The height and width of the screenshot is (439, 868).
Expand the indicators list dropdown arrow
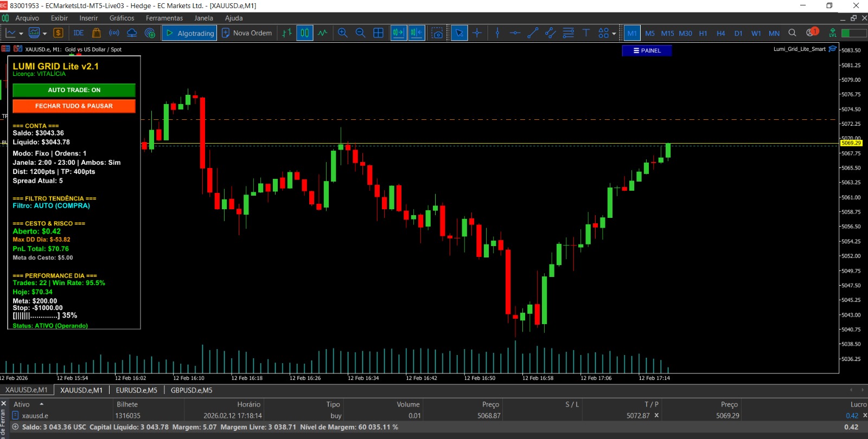[44, 34]
